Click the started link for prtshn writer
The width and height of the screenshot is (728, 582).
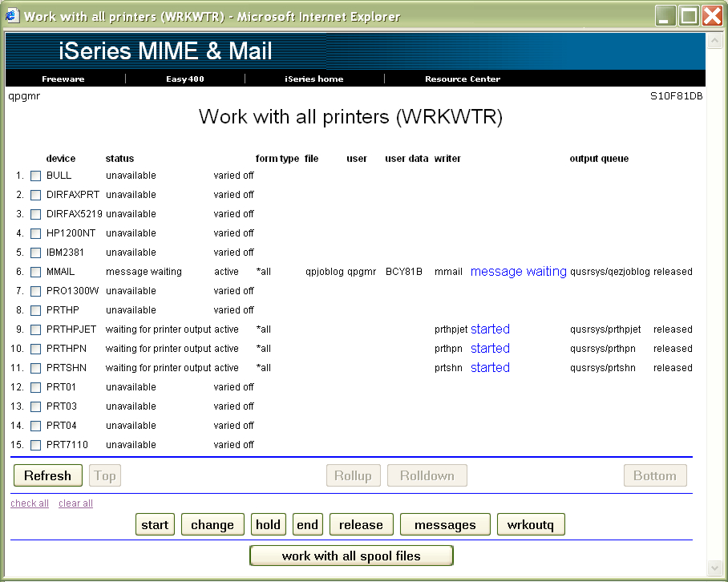coord(491,368)
